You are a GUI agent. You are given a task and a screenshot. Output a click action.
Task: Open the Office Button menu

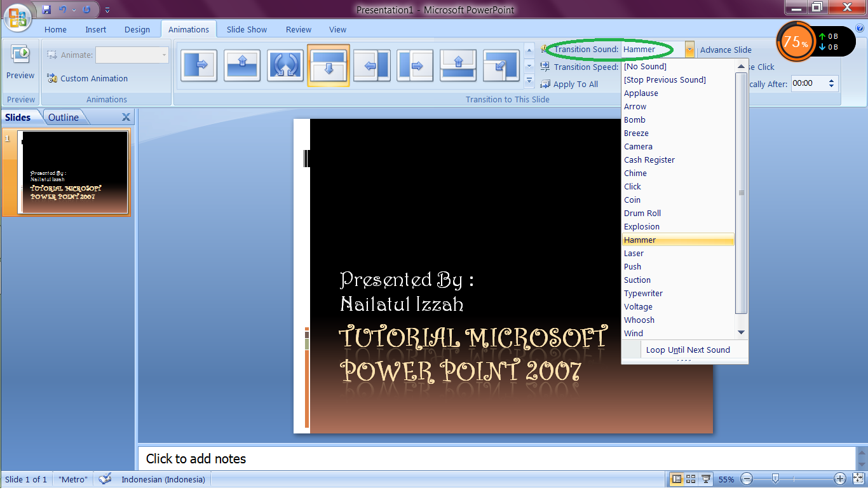(17, 17)
